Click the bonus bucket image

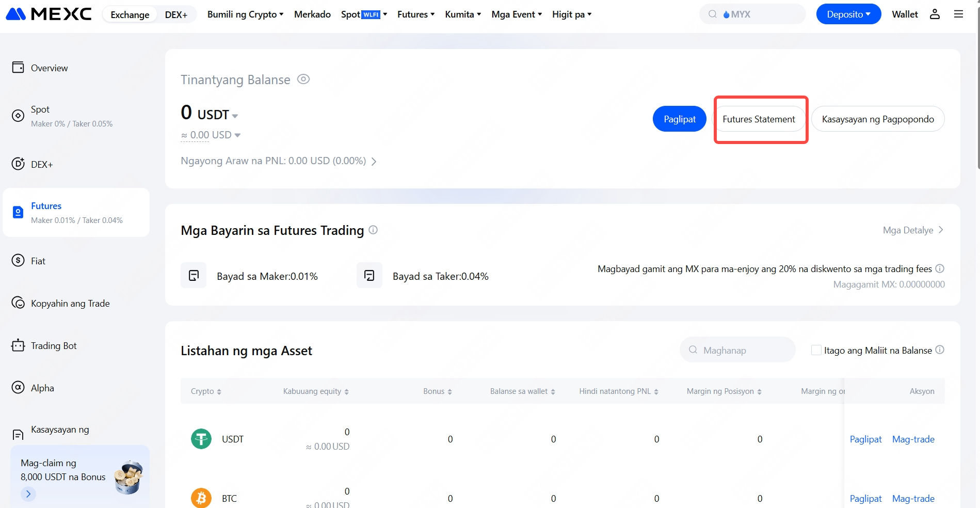tap(128, 478)
